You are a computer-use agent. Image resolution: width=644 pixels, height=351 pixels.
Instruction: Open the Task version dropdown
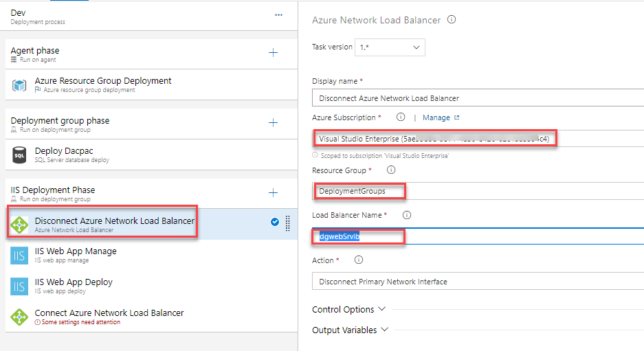(x=390, y=47)
